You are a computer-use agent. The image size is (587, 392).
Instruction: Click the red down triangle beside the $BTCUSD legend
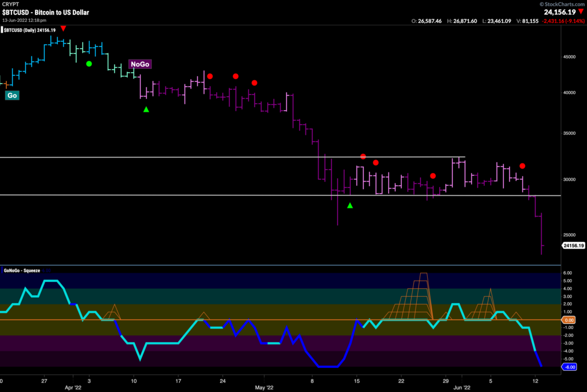point(63,29)
